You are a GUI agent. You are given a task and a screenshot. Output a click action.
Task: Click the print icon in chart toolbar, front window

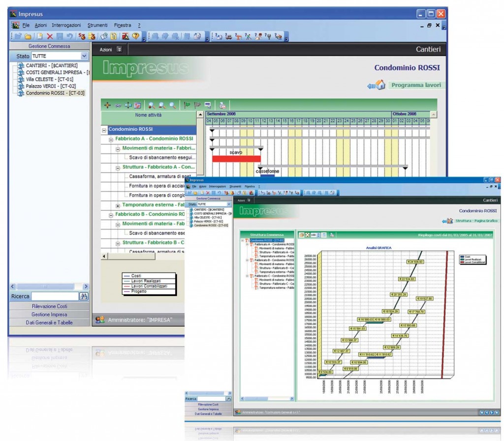tap(332, 235)
